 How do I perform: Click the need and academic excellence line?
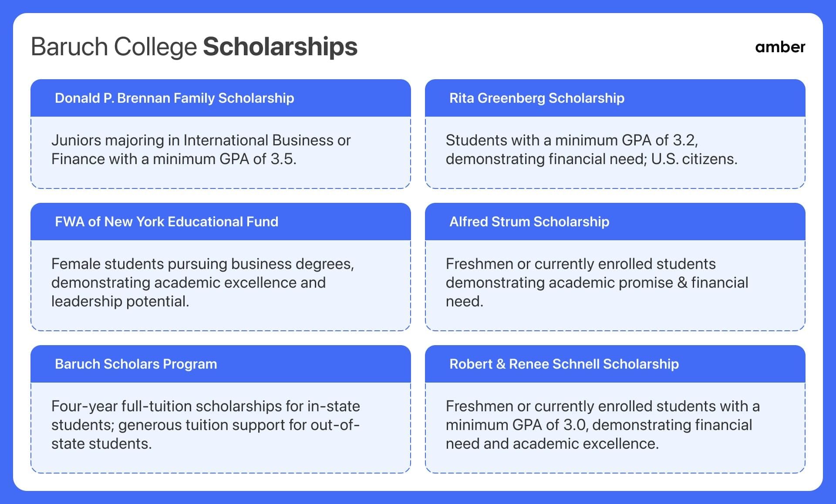tap(552, 444)
